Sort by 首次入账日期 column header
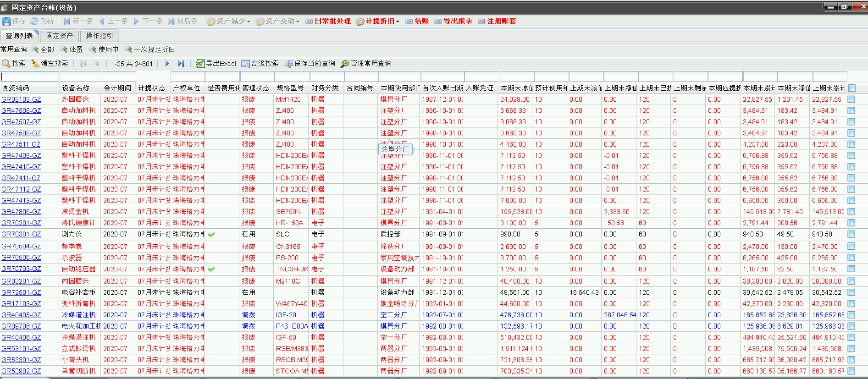Screen dimensions: 868x379 [x=442, y=88]
